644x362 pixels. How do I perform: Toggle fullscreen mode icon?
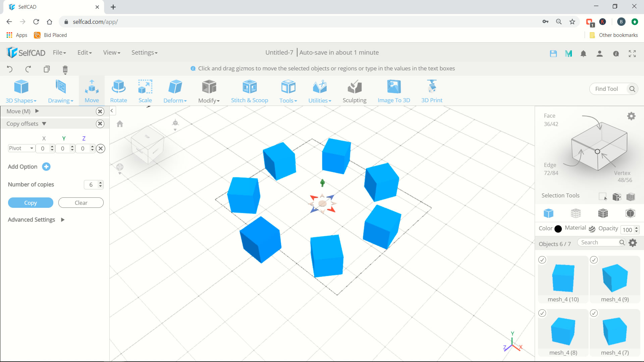(632, 54)
